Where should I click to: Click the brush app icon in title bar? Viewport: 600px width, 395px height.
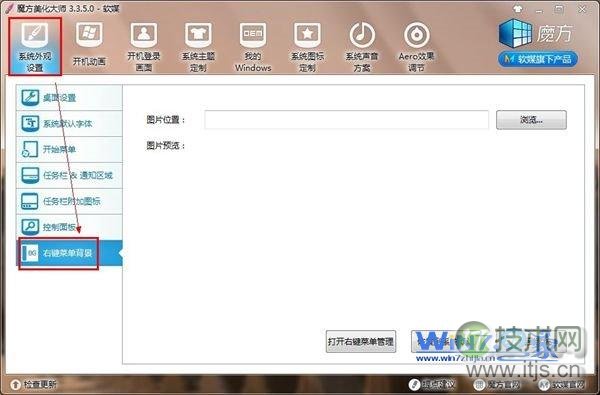pyautogui.click(x=10, y=9)
